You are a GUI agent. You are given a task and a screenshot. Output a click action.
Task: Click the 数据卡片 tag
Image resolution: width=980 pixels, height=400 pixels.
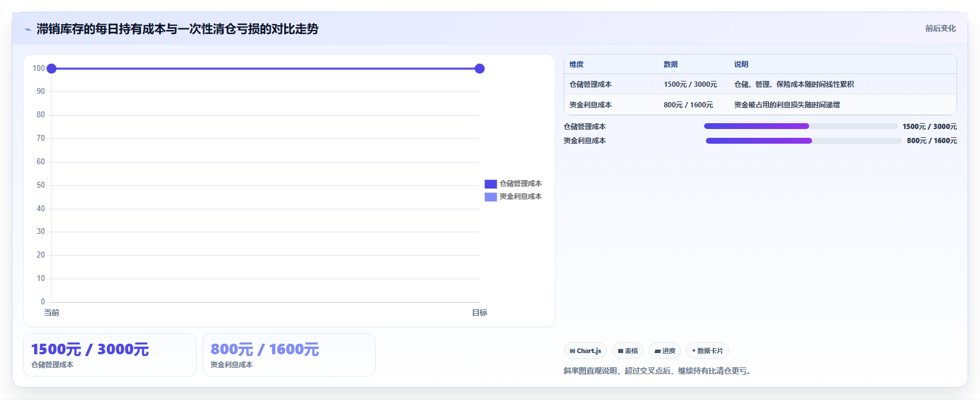coord(708,351)
